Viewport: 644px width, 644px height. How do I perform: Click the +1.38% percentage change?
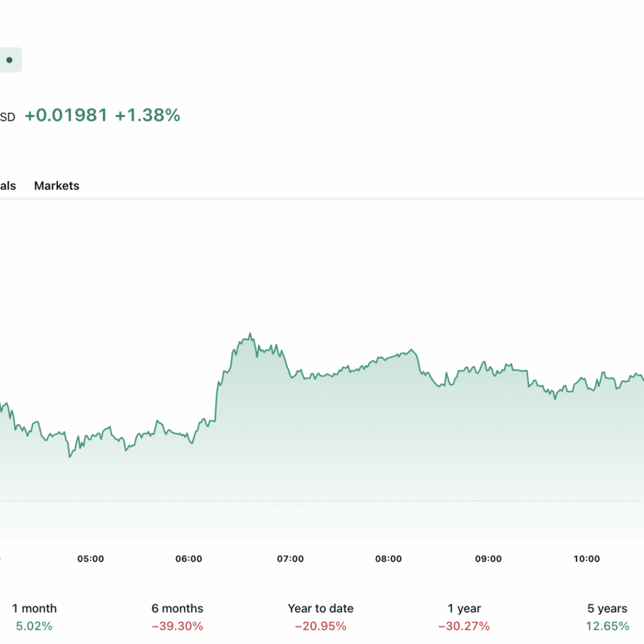(148, 115)
